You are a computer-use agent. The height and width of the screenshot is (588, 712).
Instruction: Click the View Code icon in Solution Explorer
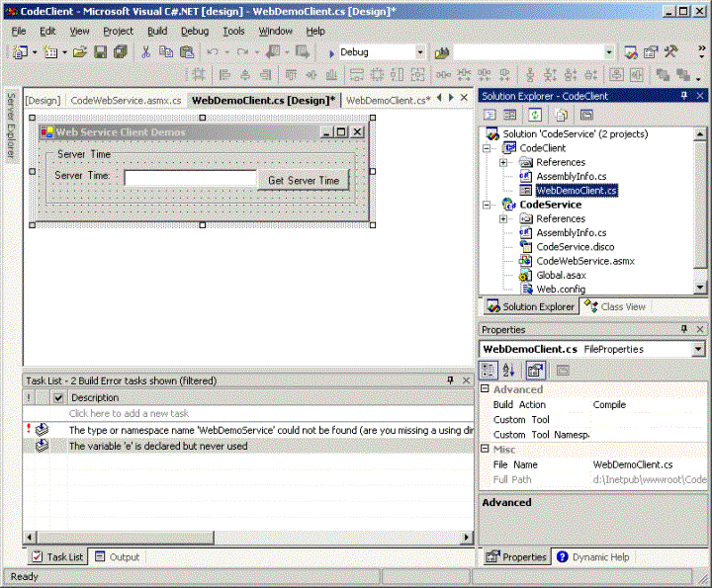[489, 115]
